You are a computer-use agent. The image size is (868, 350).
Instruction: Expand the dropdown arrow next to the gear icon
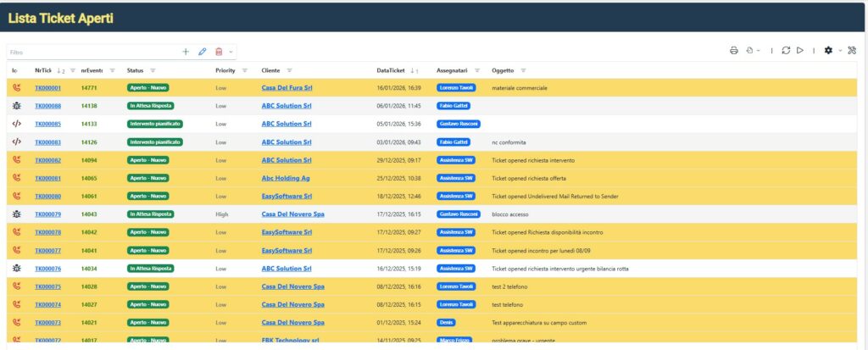(x=840, y=51)
